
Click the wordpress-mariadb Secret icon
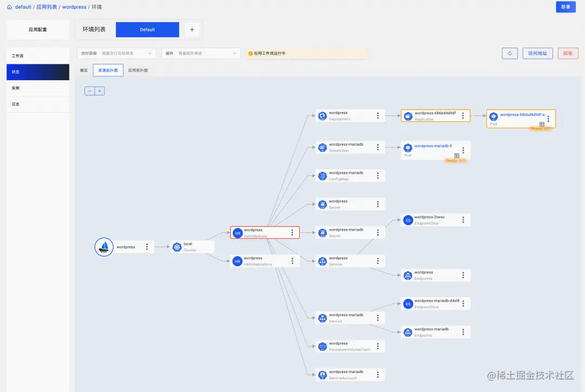click(322, 233)
